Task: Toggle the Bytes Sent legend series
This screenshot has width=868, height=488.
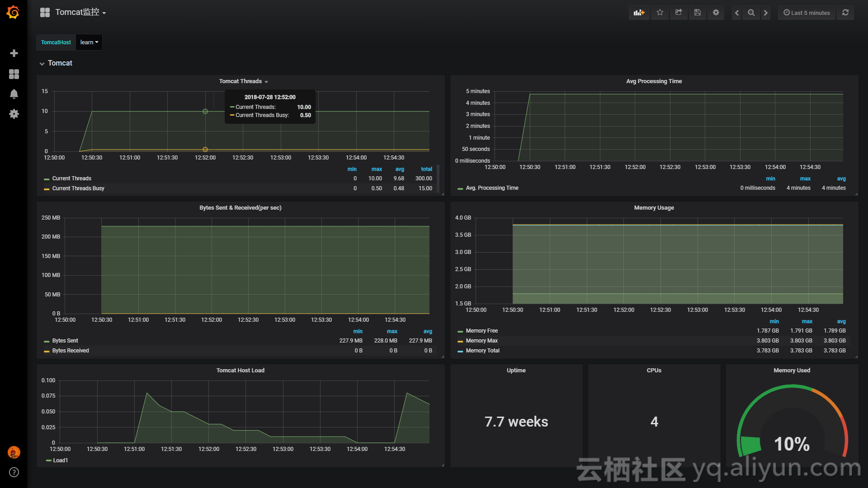Action: click(x=65, y=341)
